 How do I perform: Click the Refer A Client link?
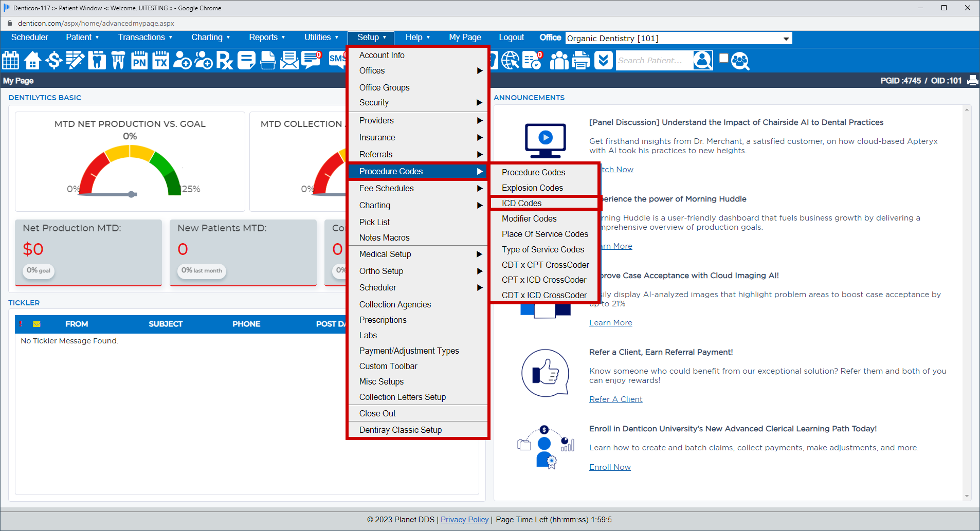click(x=615, y=399)
